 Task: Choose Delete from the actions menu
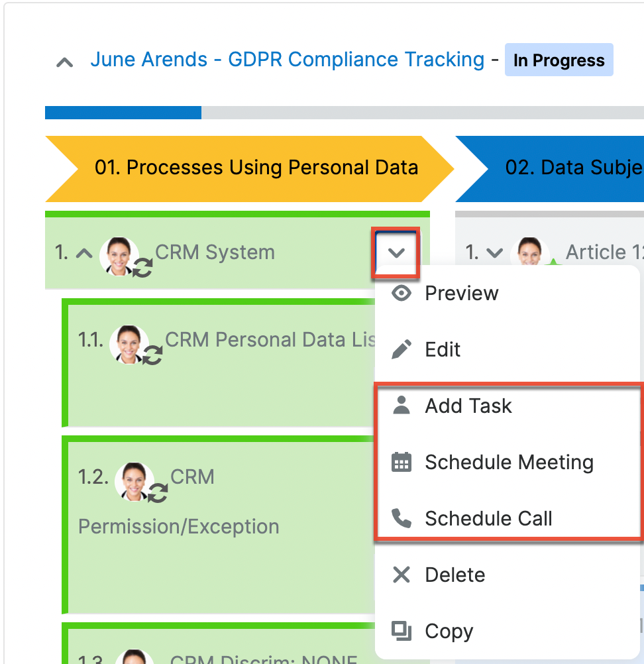[455, 575]
